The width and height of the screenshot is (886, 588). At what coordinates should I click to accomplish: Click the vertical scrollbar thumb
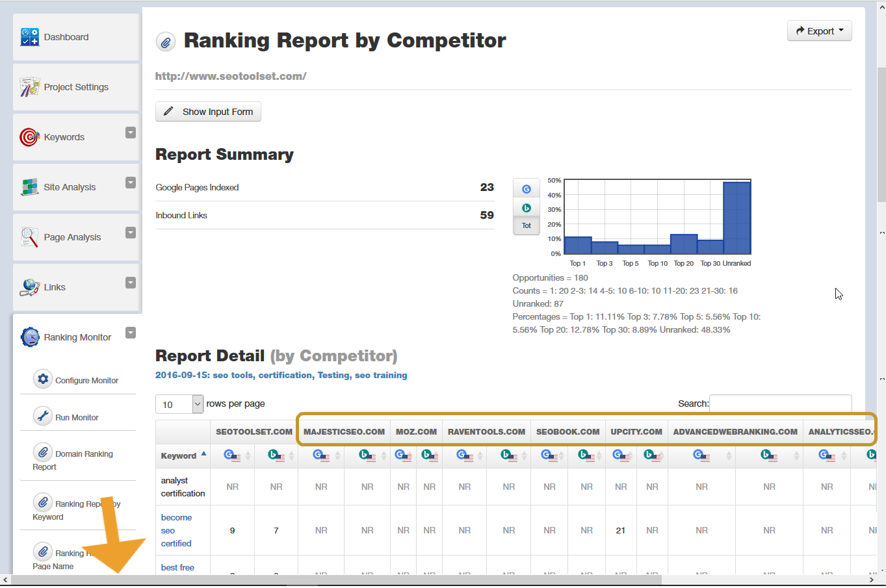pos(881,135)
